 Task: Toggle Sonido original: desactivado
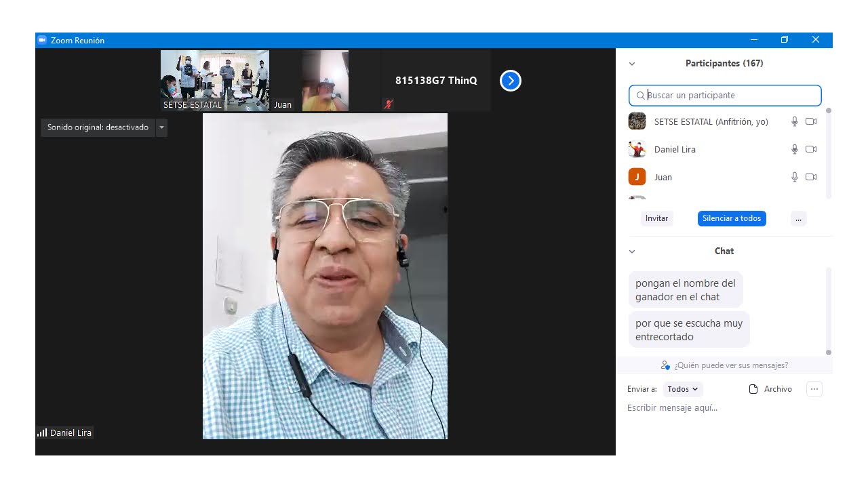pyautogui.click(x=98, y=127)
